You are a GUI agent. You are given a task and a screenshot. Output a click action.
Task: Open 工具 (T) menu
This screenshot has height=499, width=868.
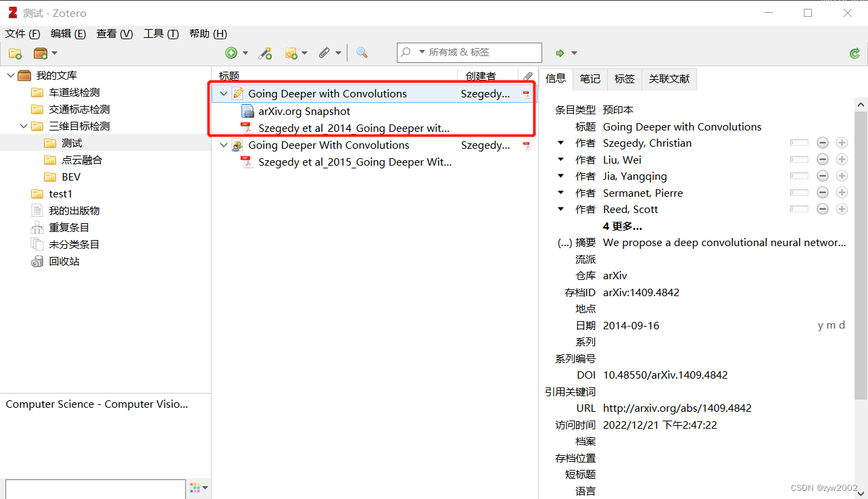pyautogui.click(x=161, y=34)
